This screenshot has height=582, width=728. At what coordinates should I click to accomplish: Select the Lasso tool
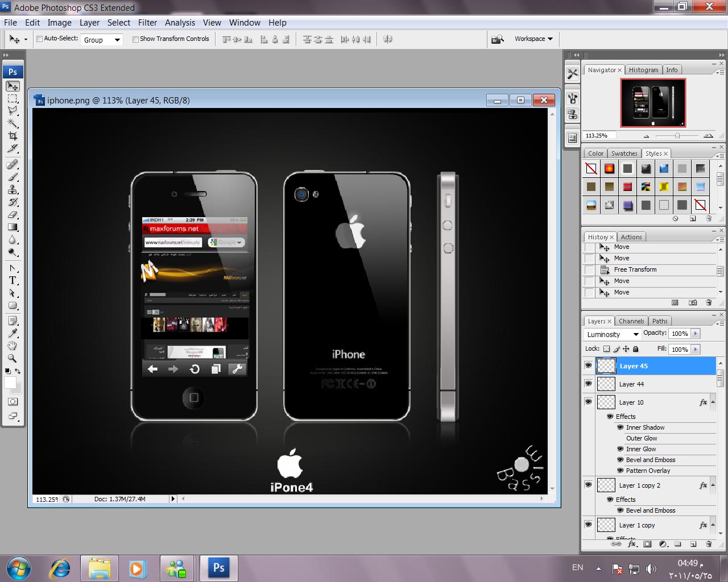[x=13, y=111]
